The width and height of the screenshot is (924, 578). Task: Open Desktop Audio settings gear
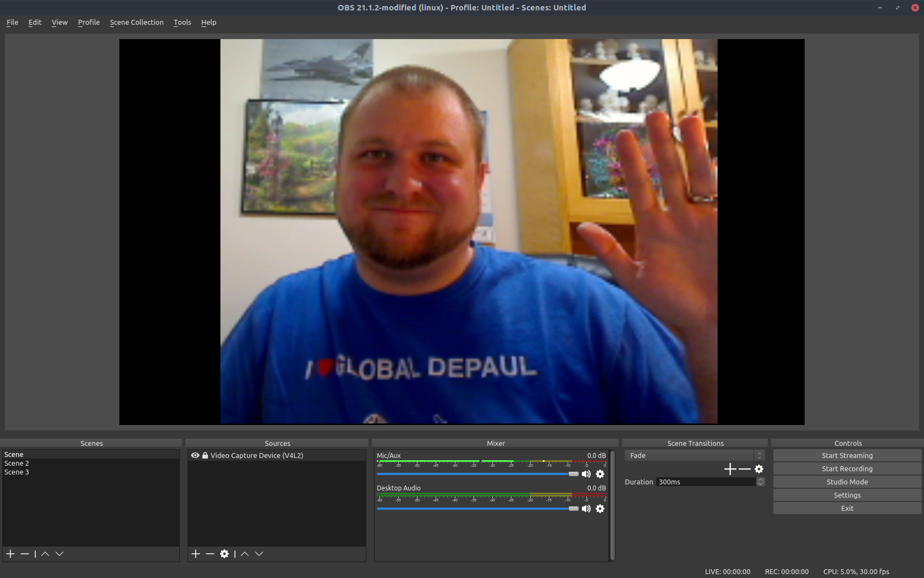[600, 509]
